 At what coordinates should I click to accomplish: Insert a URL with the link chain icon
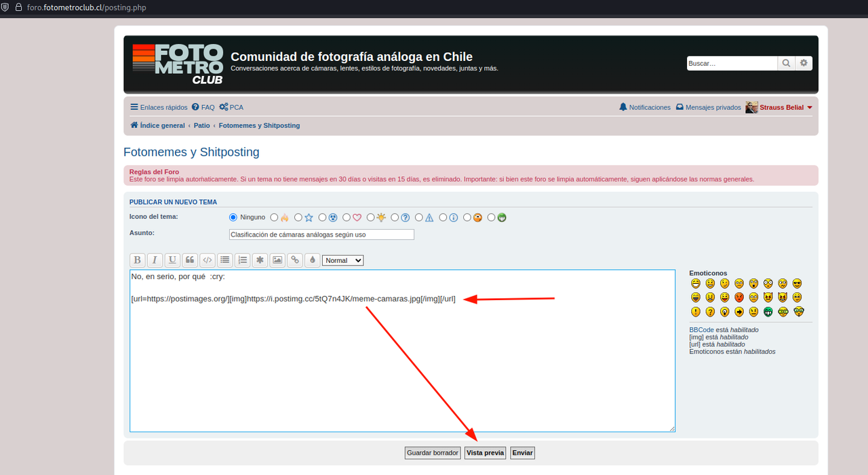click(295, 260)
